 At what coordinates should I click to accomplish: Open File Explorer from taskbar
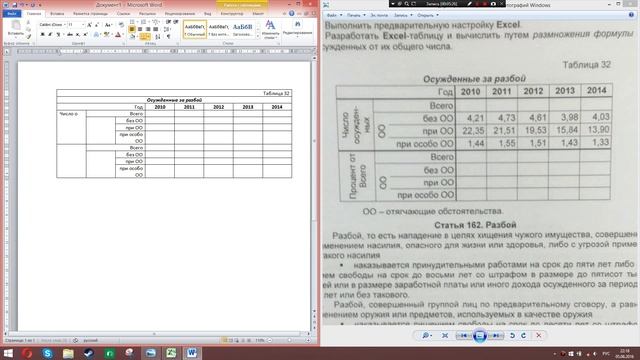[68, 353]
